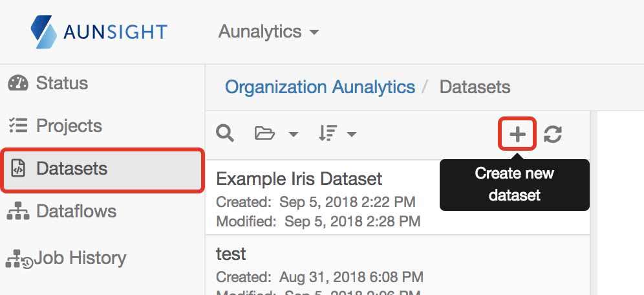Click the Job History icon
This screenshot has width=644, height=295.
tap(19, 259)
